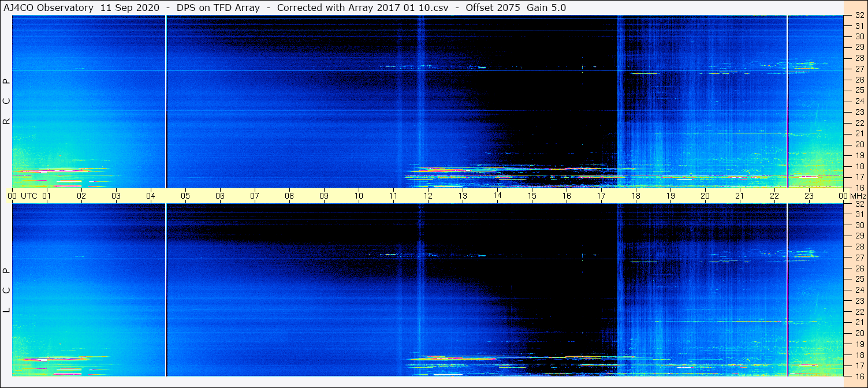The image size is (868, 388).
Task: Select the 15 hour mark on time axis
Action: pyautogui.click(x=532, y=196)
